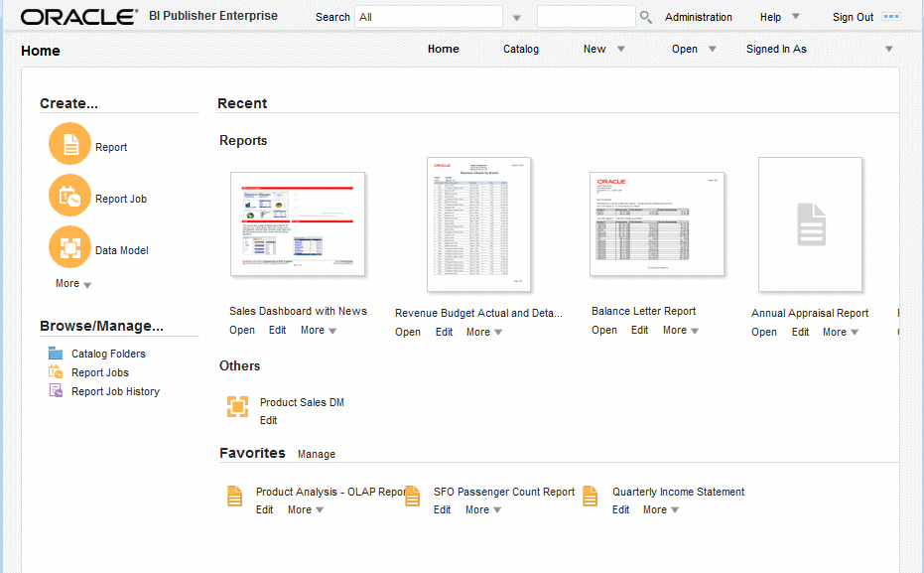Click the Report Job calendar-clock icon
Screen dimensions: 924x573
pos(69,195)
